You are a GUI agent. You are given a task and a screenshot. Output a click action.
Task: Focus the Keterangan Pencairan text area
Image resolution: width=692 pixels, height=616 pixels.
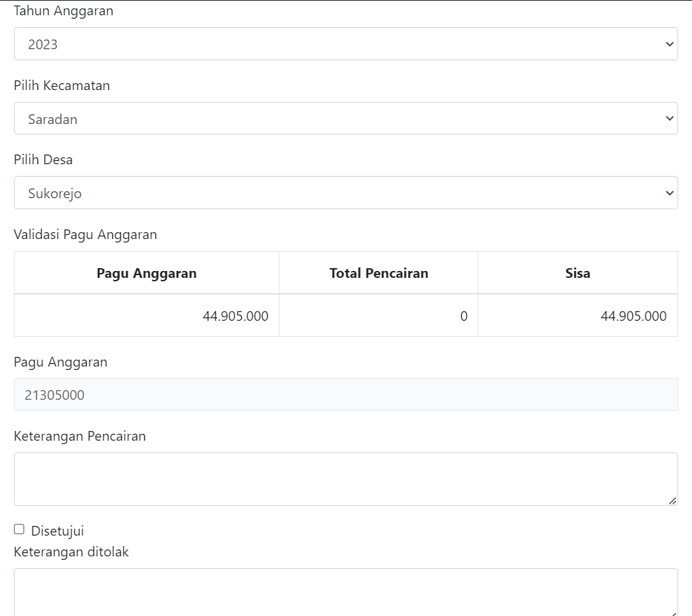345,479
